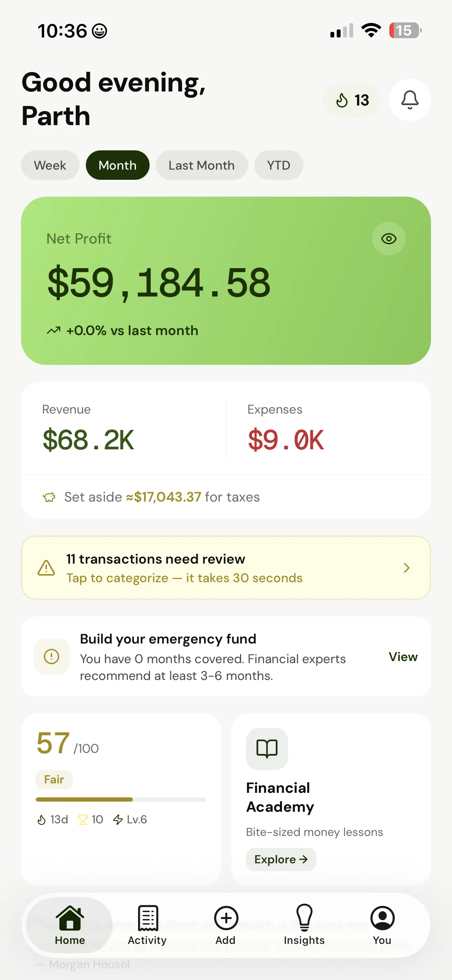
Task: Tap the financial score progress bar
Action: point(121,799)
